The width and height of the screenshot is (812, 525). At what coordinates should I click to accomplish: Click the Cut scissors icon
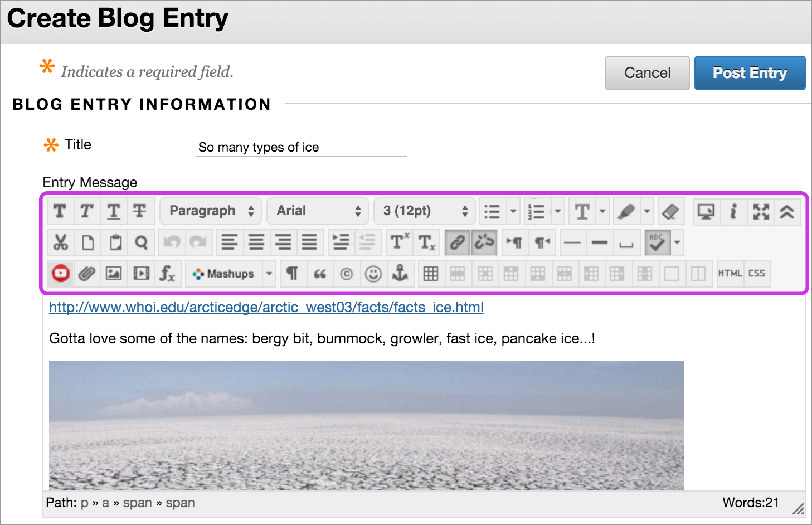[60, 242]
